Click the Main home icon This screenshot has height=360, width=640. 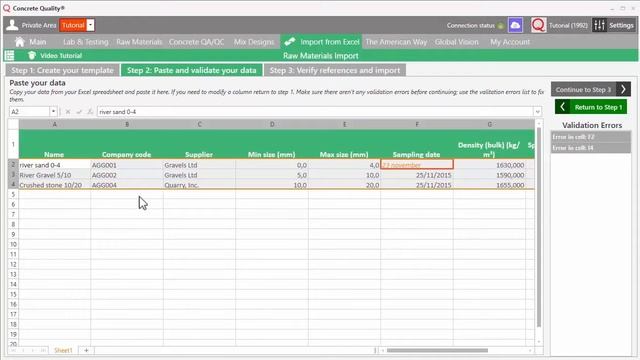20,42
